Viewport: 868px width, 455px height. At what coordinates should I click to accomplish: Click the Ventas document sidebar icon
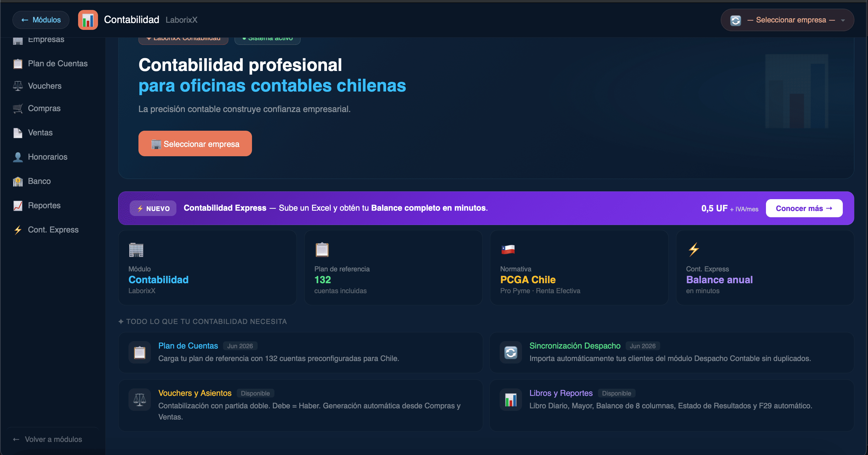(x=18, y=133)
